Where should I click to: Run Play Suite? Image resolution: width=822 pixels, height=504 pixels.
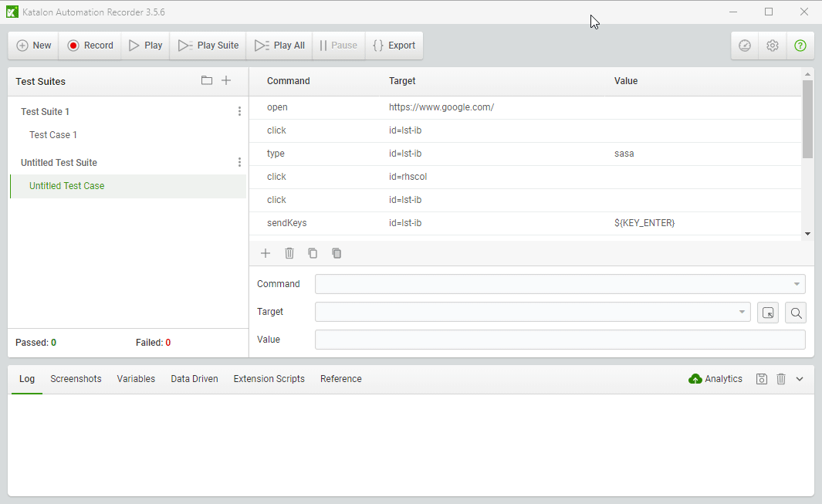208,46
